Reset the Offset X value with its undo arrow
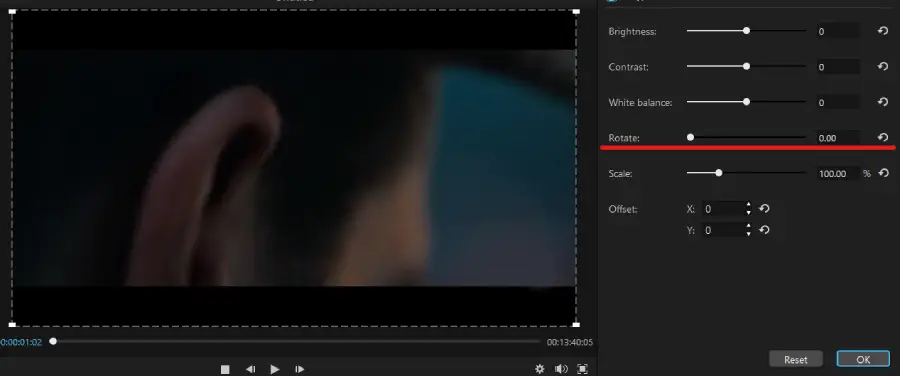 pyautogui.click(x=764, y=209)
